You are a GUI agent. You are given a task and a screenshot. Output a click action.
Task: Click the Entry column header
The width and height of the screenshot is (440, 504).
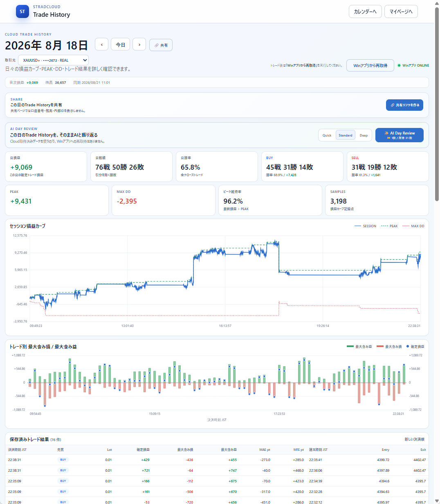click(x=386, y=450)
